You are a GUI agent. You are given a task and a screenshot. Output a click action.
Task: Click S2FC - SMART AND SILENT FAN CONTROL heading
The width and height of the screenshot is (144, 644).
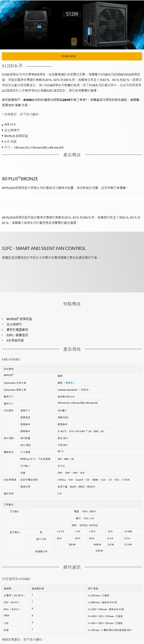(44, 248)
